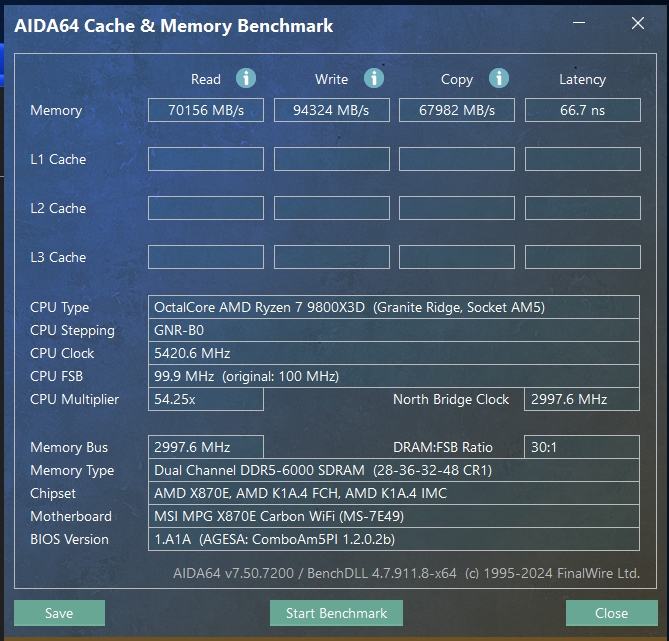Click the empty L3 Cache Write box
Image resolution: width=669 pixels, height=641 pixels.
point(332,257)
